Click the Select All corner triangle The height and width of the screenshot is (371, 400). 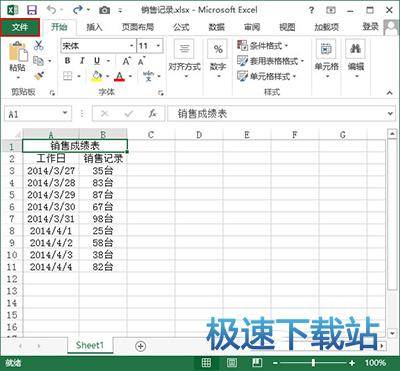[x=17, y=134]
